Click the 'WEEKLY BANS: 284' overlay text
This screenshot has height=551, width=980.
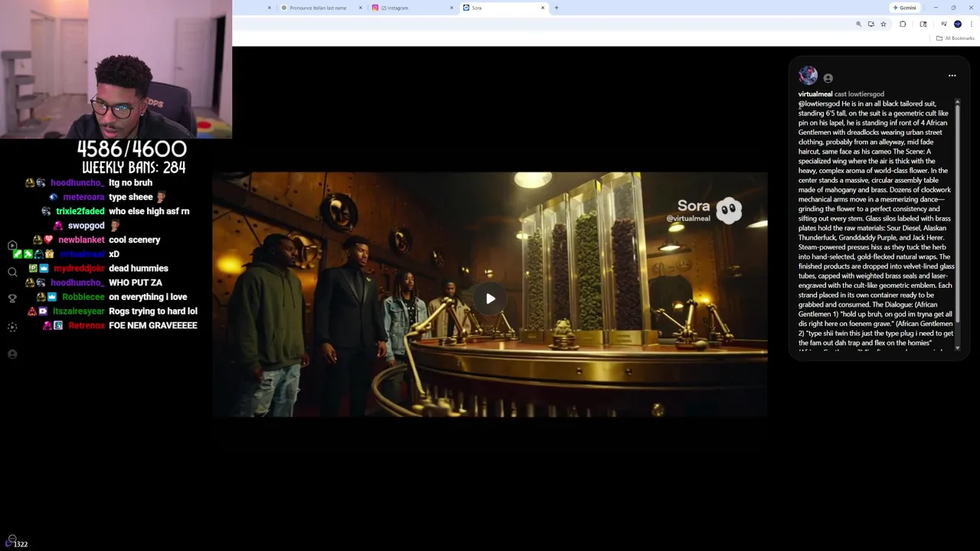[x=134, y=168]
